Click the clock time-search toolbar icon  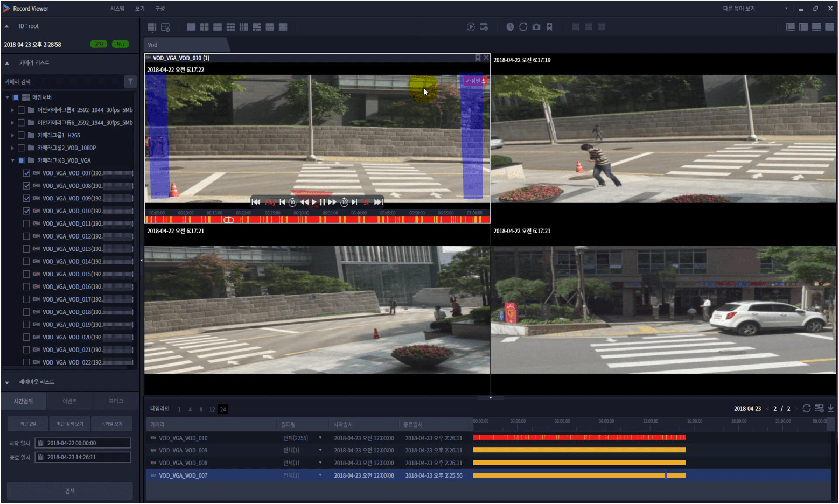pyautogui.click(x=510, y=27)
